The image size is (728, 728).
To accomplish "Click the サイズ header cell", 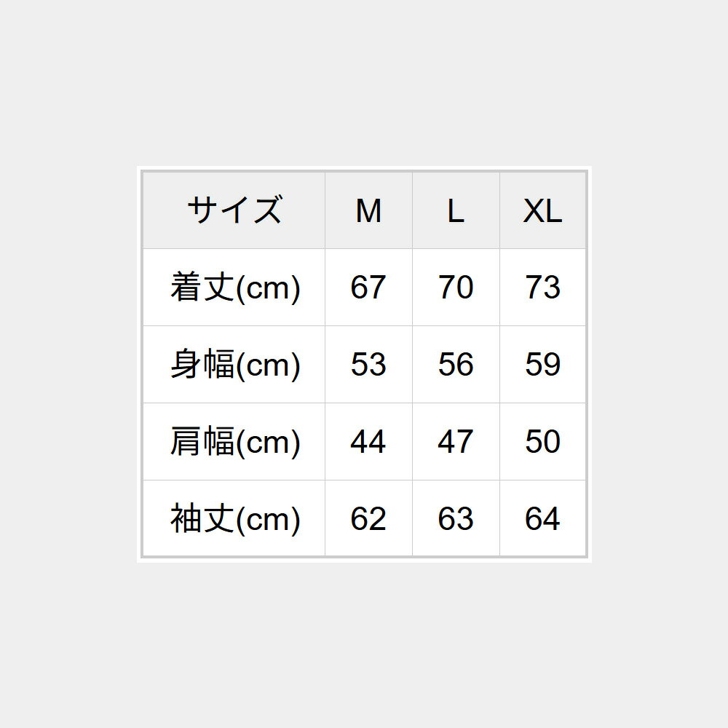I will tap(234, 211).
